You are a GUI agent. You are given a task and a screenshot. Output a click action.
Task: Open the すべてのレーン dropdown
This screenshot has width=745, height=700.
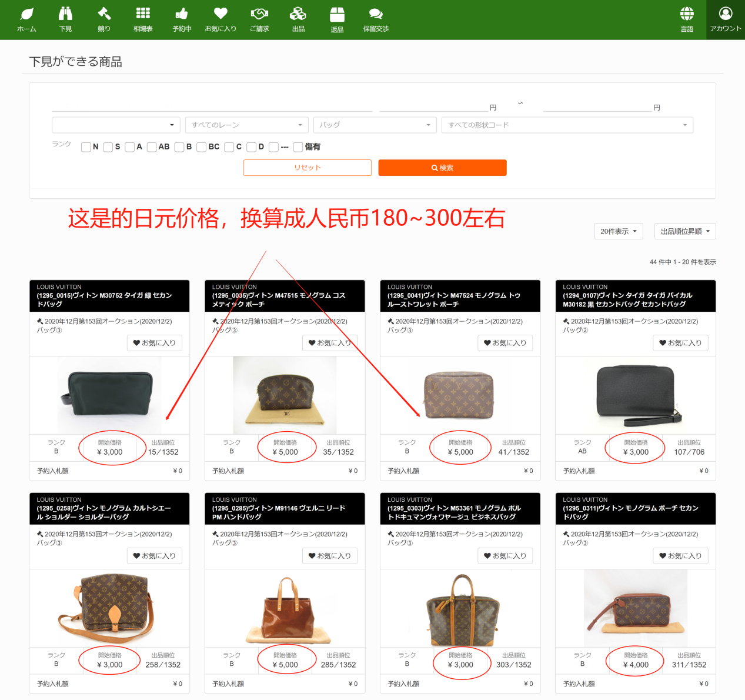pyautogui.click(x=246, y=125)
